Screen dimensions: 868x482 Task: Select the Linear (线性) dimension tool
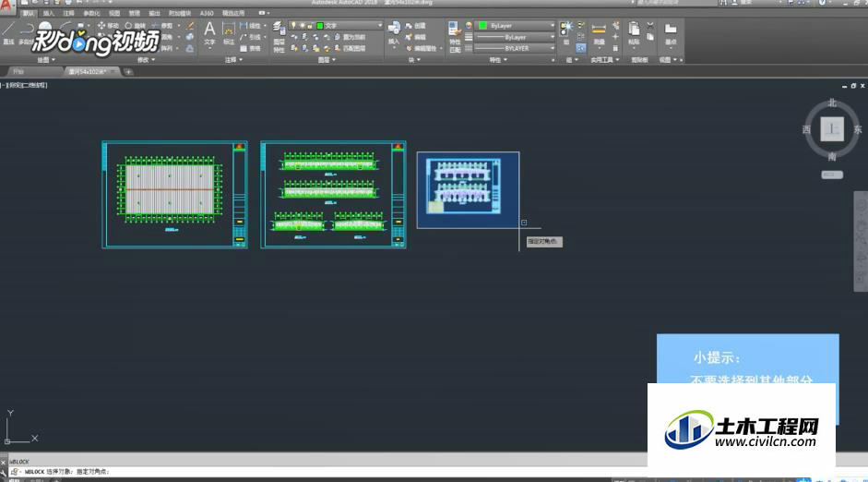[x=251, y=26]
